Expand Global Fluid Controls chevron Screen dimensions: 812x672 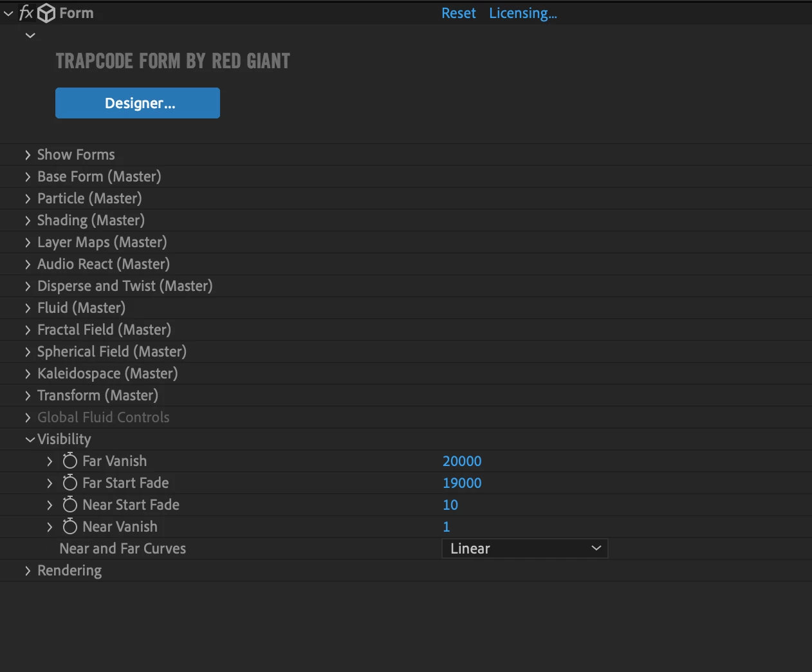click(x=28, y=418)
